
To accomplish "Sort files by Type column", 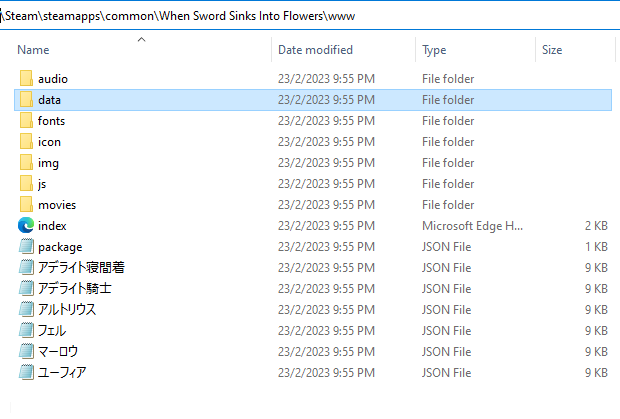I will tap(434, 49).
